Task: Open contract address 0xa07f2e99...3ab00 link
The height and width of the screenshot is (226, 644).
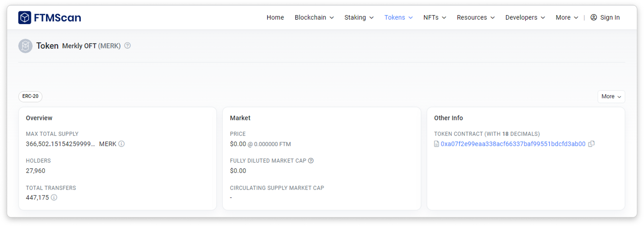Action: (513, 144)
